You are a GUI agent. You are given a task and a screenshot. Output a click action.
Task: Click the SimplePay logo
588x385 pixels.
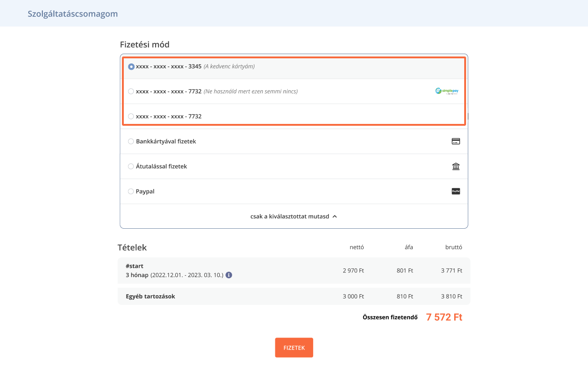[446, 91]
